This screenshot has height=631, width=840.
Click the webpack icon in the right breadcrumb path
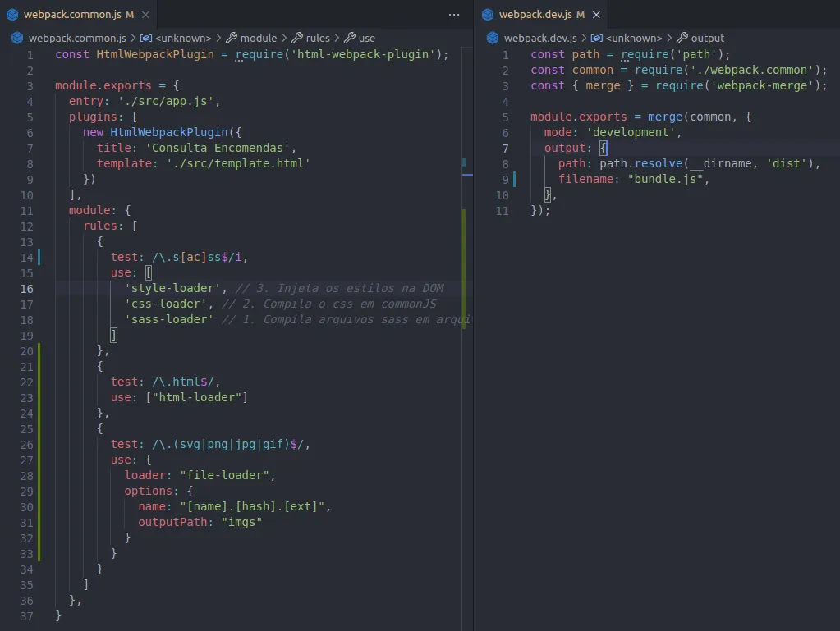click(x=493, y=38)
